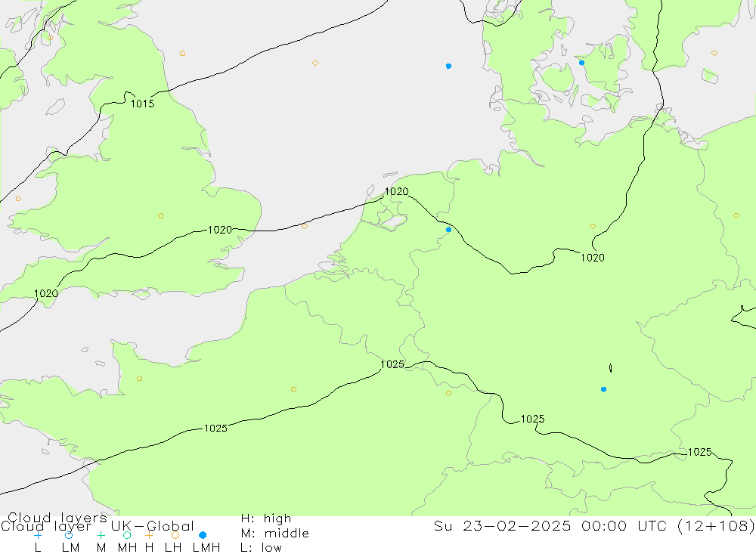The width and height of the screenshot is (756, 554).
Task: Click the 'Su 23-02-2025 00:00 UTC (12+108)' timestamp
Action: click(x=594, y=525)
